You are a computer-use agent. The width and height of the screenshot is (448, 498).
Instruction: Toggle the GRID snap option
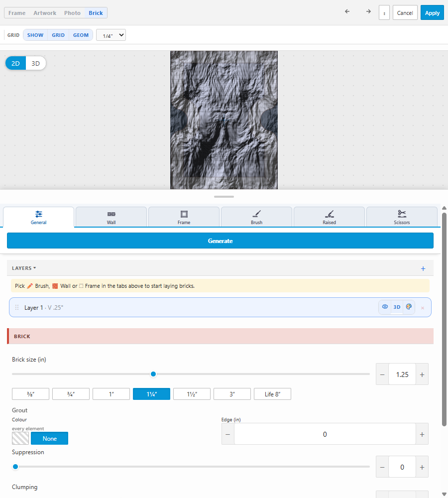point(58,35)
